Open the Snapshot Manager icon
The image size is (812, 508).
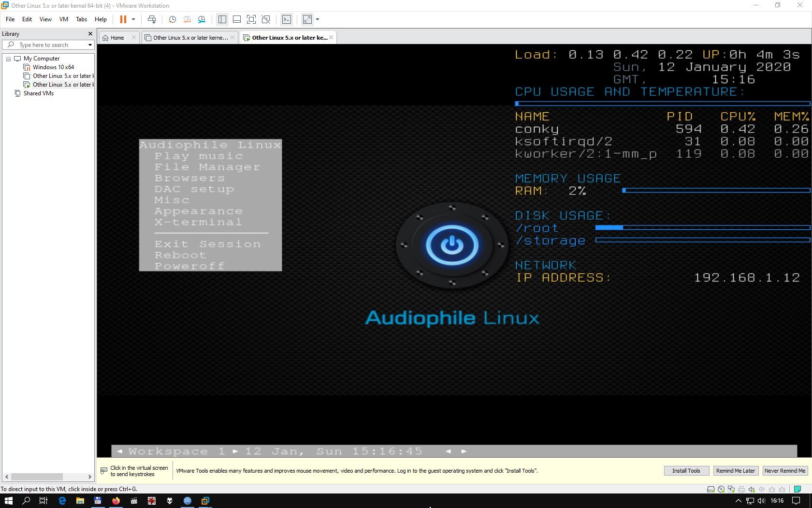(202, 19)
